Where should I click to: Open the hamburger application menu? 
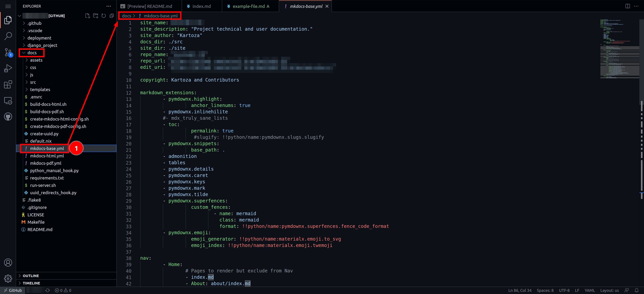click(8, 6)
